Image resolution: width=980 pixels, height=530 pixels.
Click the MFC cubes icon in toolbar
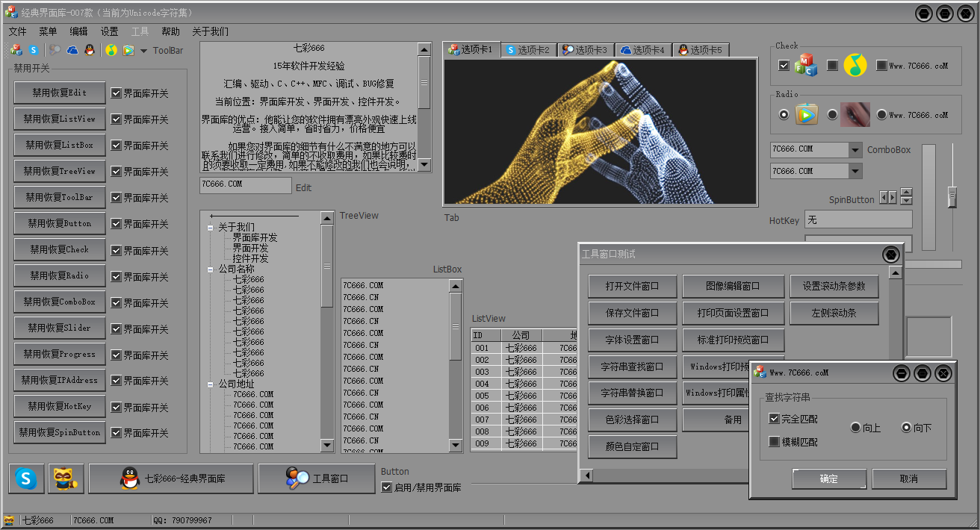click(18, 50)
